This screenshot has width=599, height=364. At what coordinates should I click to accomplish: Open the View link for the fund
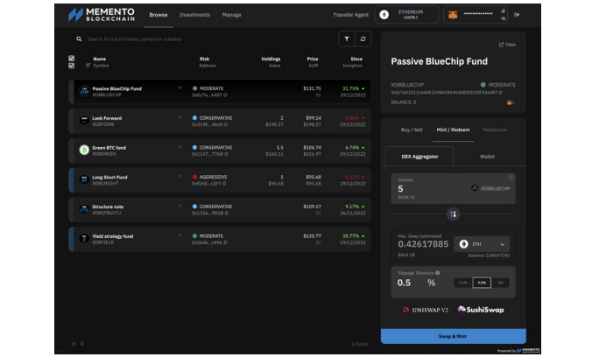click(507, 45)
